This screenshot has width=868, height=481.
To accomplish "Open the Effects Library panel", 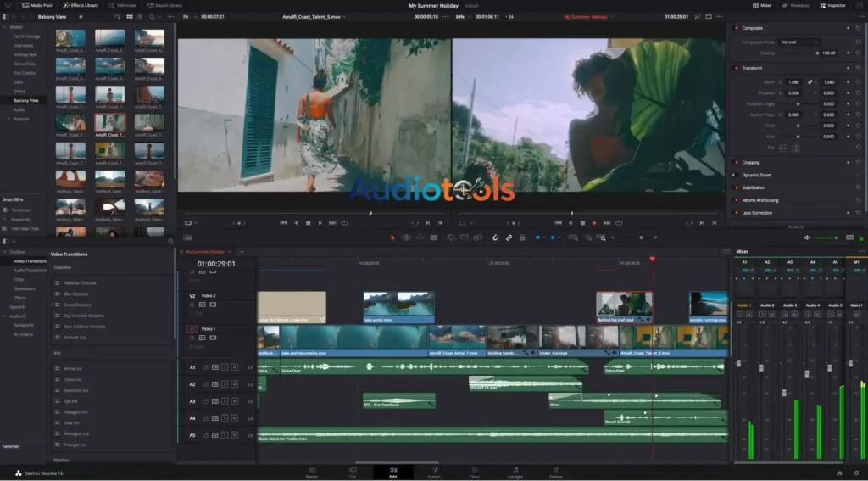I will coord(81,5).
